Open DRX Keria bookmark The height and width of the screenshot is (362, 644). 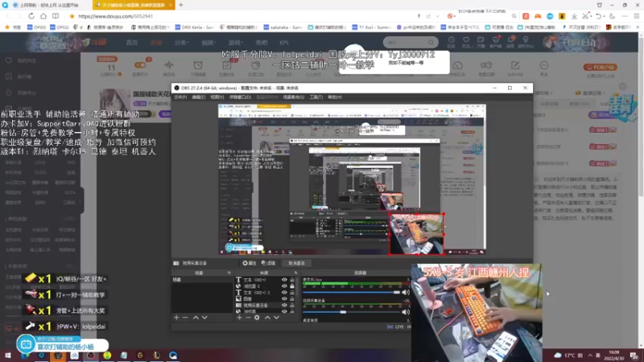pyautogui.click(x=194, y=27)
